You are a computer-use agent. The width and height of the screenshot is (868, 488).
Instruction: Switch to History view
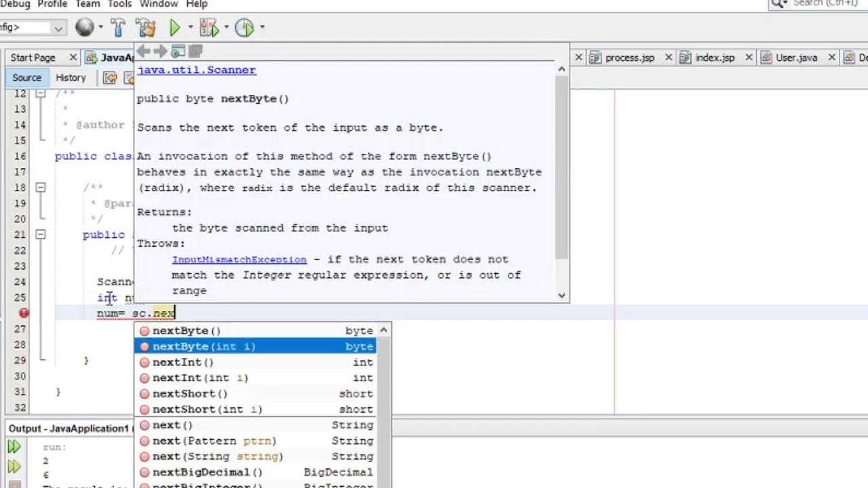tap(71, 78)
